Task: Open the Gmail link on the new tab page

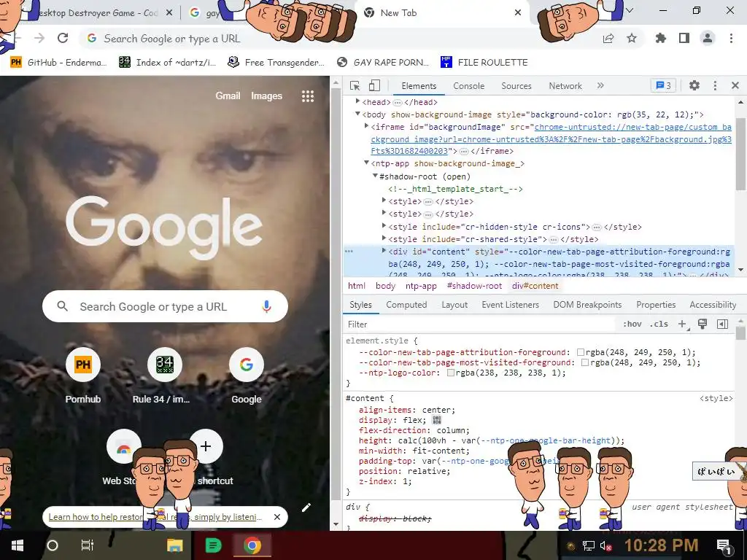Action: click(228, 96)
